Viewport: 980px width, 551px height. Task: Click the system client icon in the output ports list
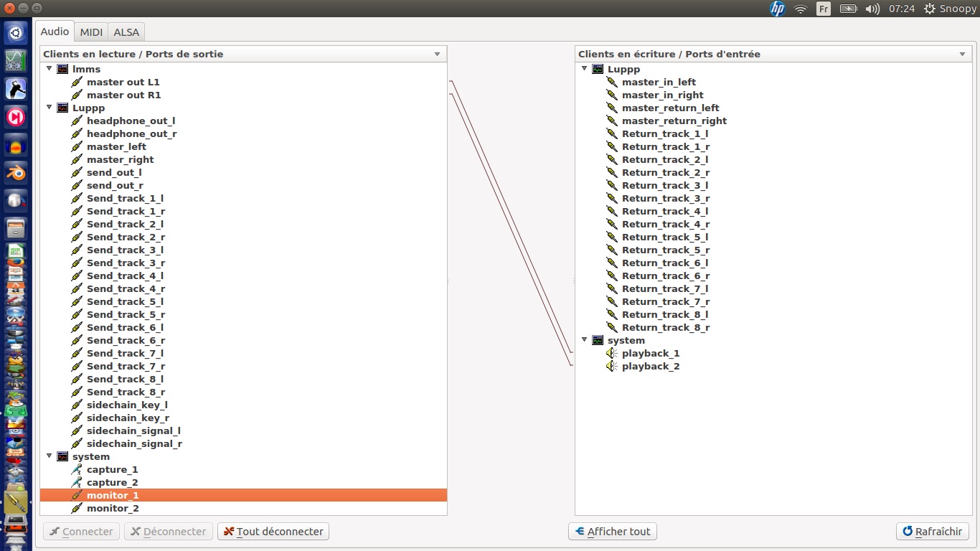[x=62, y=456]
